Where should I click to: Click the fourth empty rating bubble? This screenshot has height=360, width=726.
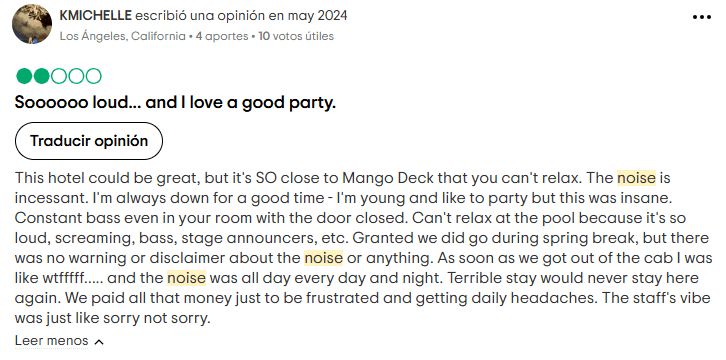pyautogui.click(x=76, y=76)
